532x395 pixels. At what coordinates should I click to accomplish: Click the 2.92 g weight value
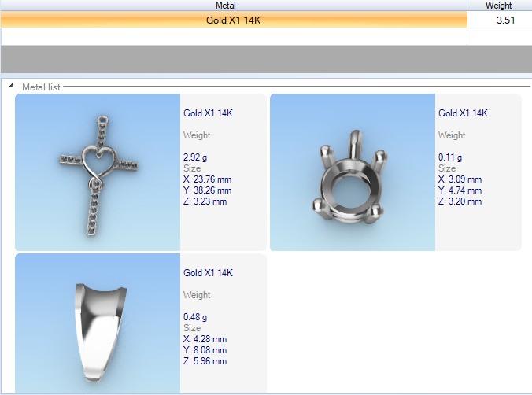click(196, 157)
